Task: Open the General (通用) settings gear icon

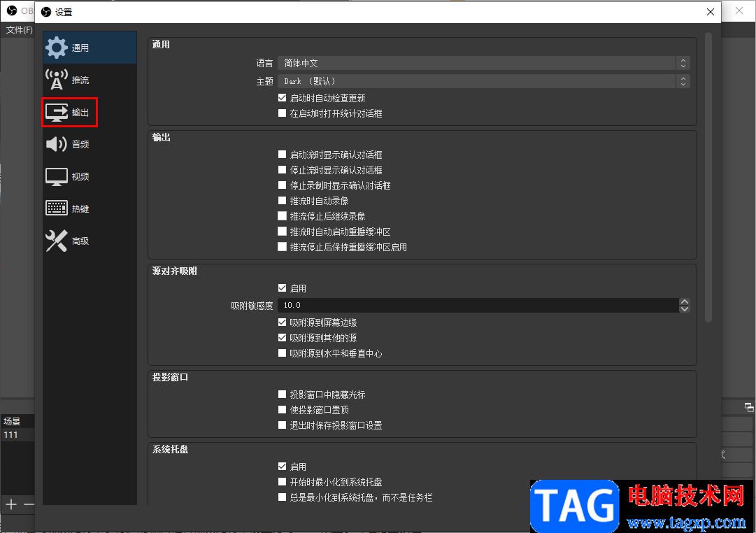Action: [57, 48]
